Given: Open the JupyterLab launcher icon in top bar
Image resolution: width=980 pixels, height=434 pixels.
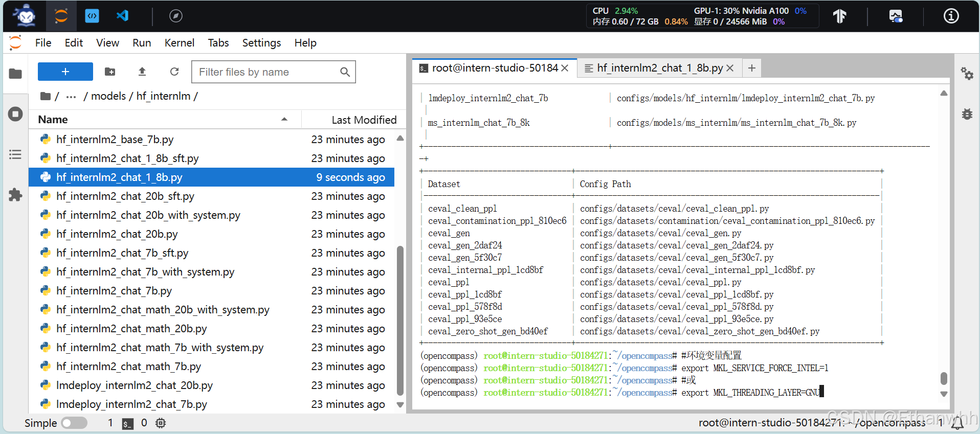Looking at the screenshot, I should (x=61, y=16).
